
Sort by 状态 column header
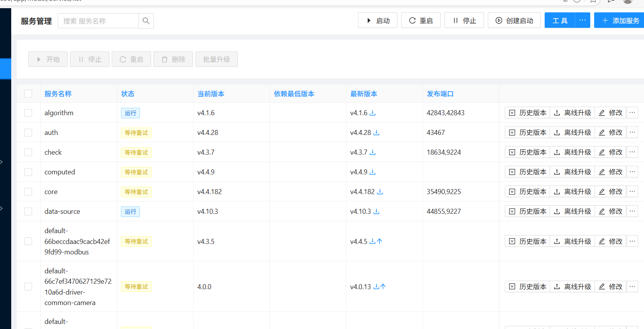point(128,94)
